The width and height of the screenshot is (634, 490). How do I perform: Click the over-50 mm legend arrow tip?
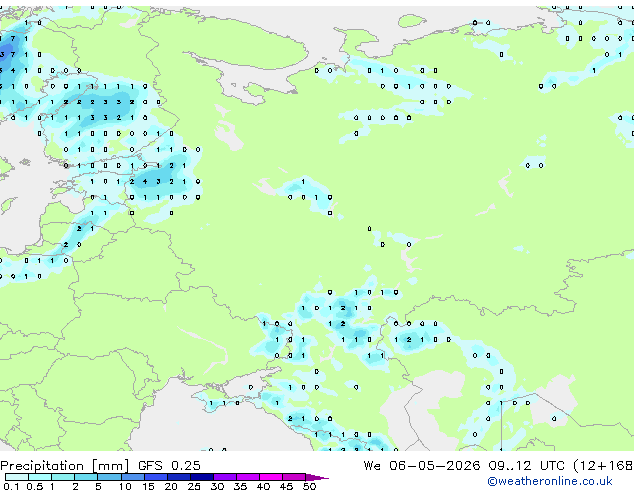tap(317, 478)
